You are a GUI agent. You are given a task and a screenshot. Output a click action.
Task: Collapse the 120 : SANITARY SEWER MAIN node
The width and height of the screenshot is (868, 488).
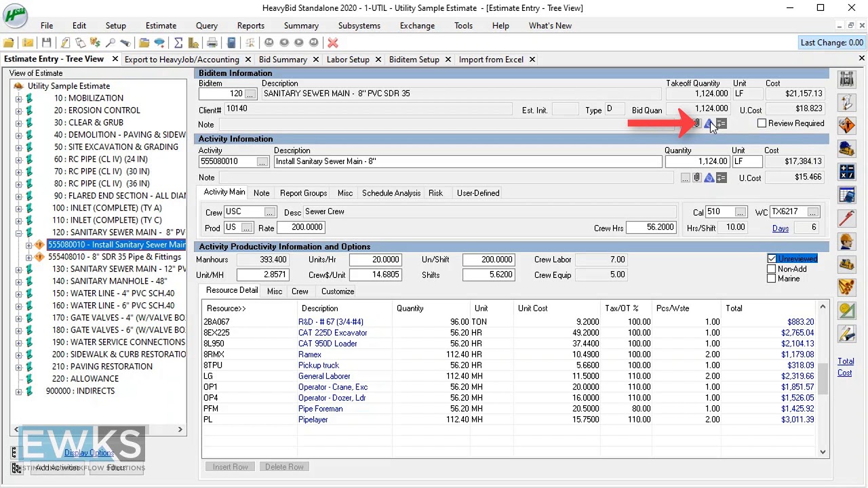click(18, 232)
